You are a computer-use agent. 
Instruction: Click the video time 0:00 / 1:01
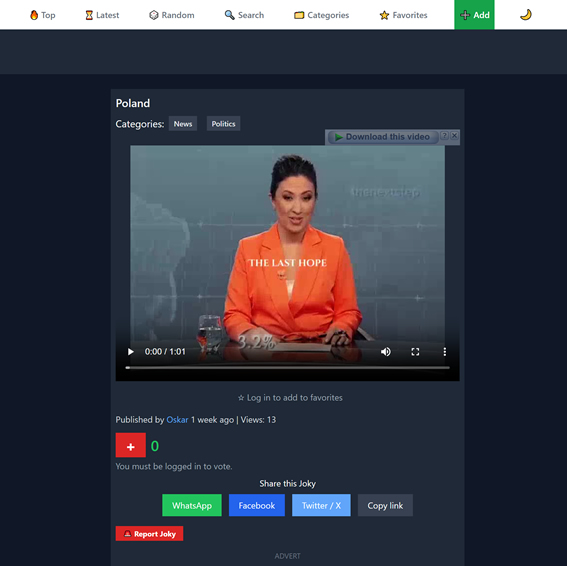165,352
